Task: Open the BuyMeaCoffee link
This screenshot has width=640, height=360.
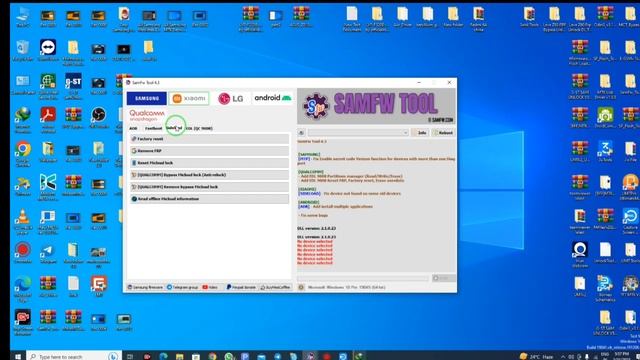Action: tap(276, 287)
